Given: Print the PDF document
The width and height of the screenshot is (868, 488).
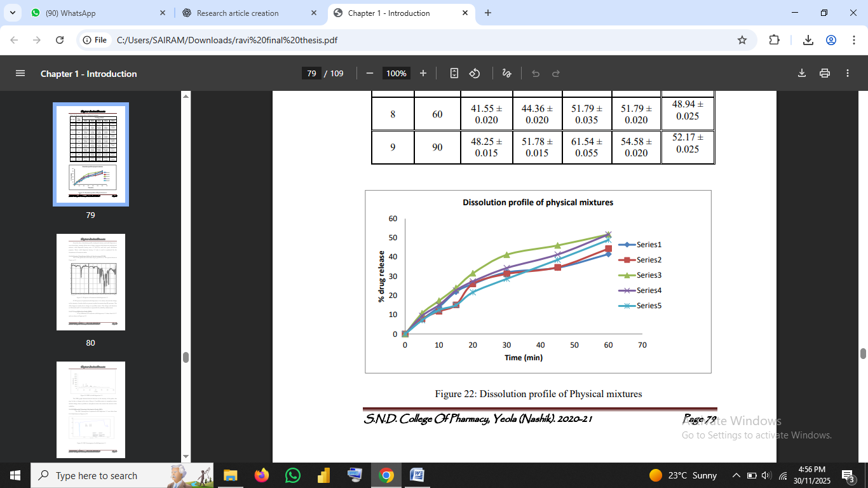Looking at the screenshot, I should (x=825, y=74).
